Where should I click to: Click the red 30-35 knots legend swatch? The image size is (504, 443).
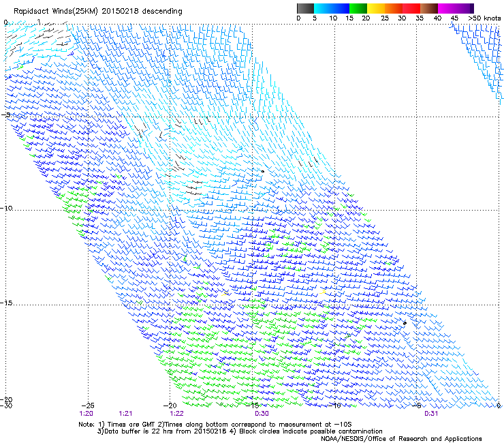tap(411, 8)
